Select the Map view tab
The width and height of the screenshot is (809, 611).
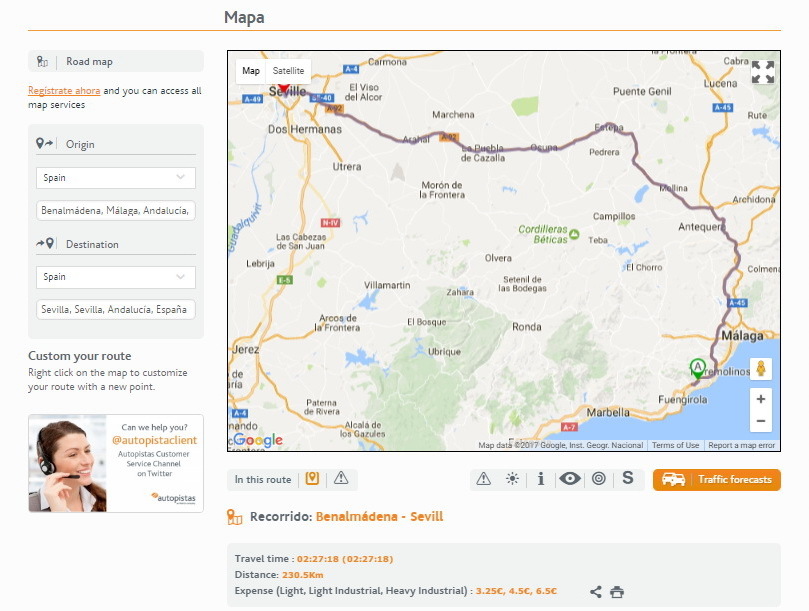pos(251,71)
